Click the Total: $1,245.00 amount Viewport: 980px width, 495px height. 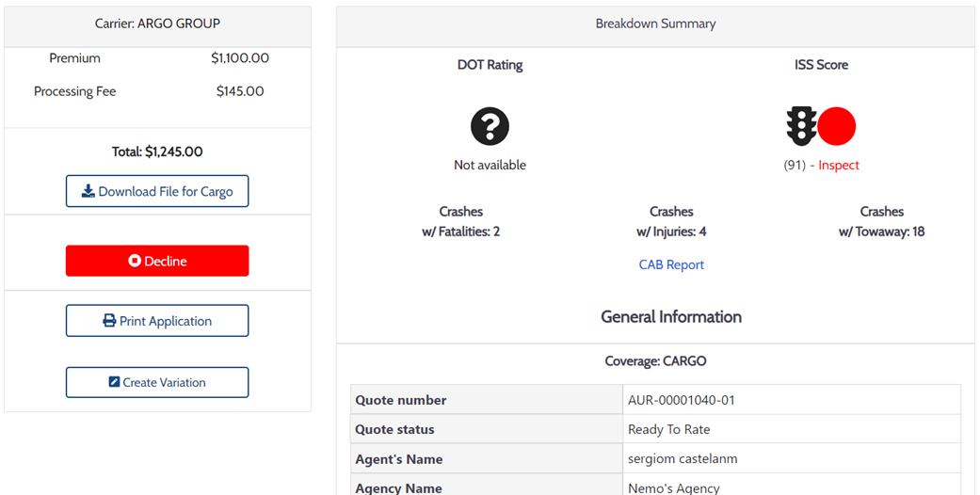157,152
